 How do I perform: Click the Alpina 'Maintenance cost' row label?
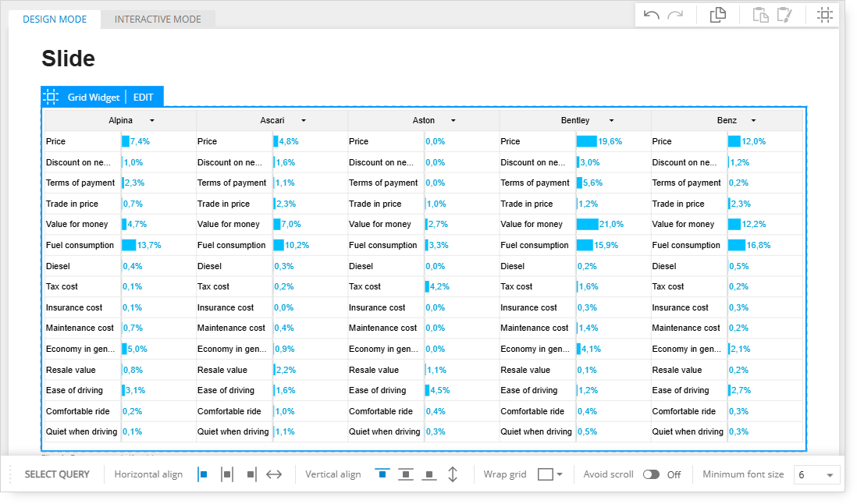click(80, 328)
